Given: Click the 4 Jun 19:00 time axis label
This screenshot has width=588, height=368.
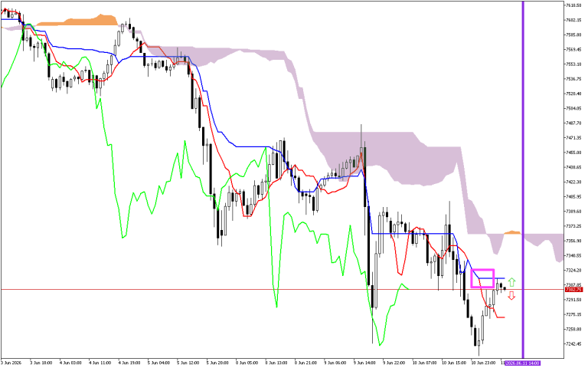Looking at the screenshot, I should click(x=129, y=363).
